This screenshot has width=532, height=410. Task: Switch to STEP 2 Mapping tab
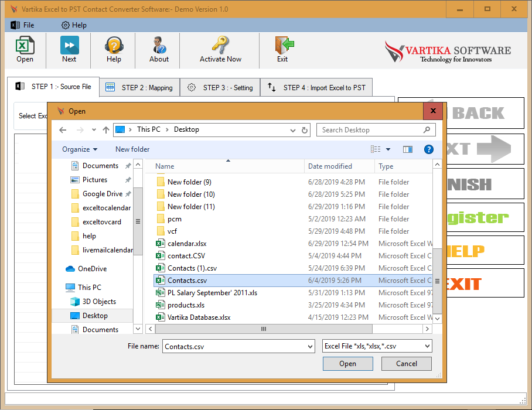pyautogui.click(x=139, y=88)
